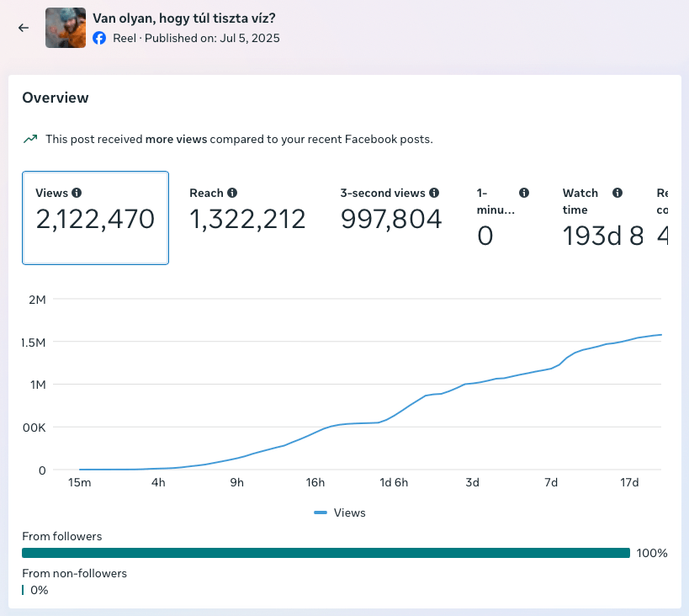Show info tooltip for 3-second views
The height and width of the screenshot is (616, 689).
click(434, 193)
